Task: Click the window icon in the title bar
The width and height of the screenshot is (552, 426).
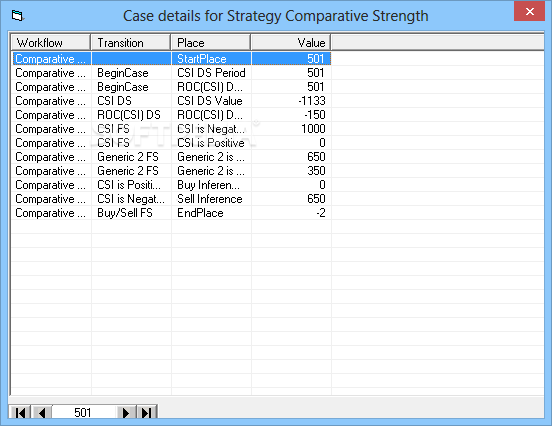Action: click(x=17, y=16)
